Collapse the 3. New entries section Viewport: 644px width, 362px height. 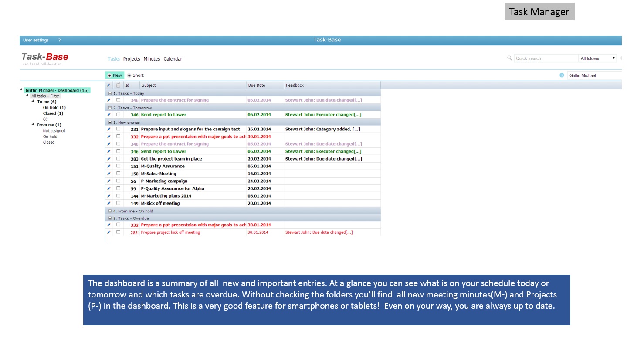[x=110, y=123]
